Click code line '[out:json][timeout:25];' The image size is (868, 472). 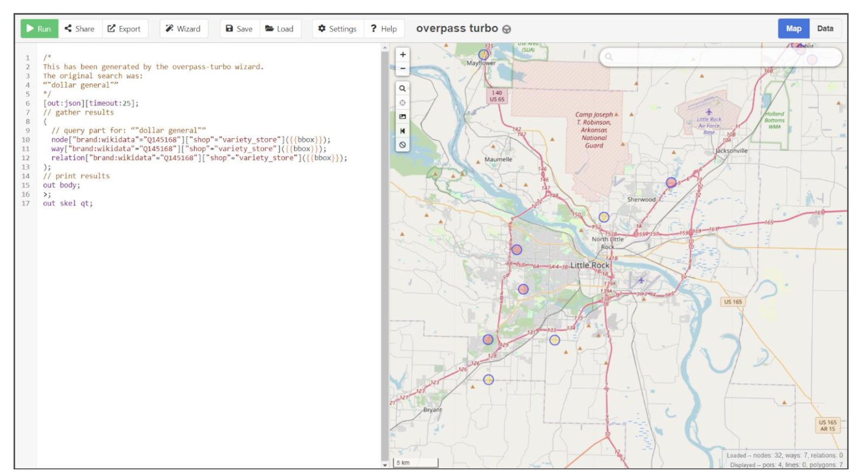[x=91, y=103]
